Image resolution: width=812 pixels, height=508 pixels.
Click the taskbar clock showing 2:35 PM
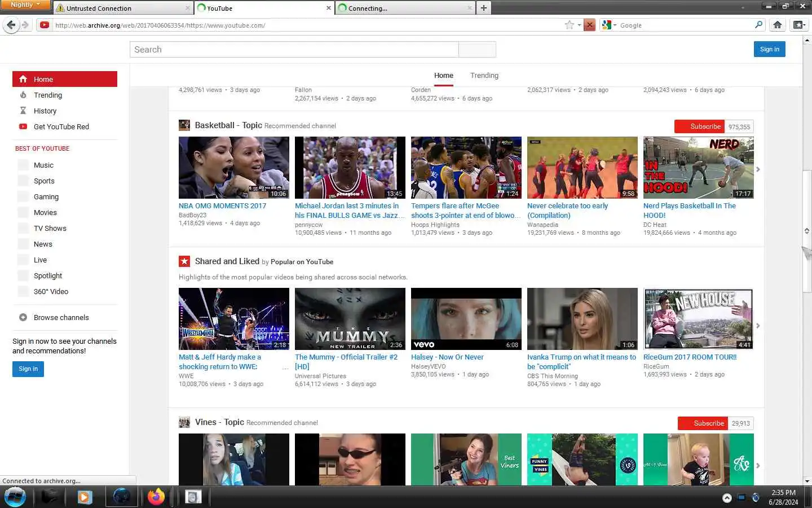pyautogui.click(x=783, y=497)
